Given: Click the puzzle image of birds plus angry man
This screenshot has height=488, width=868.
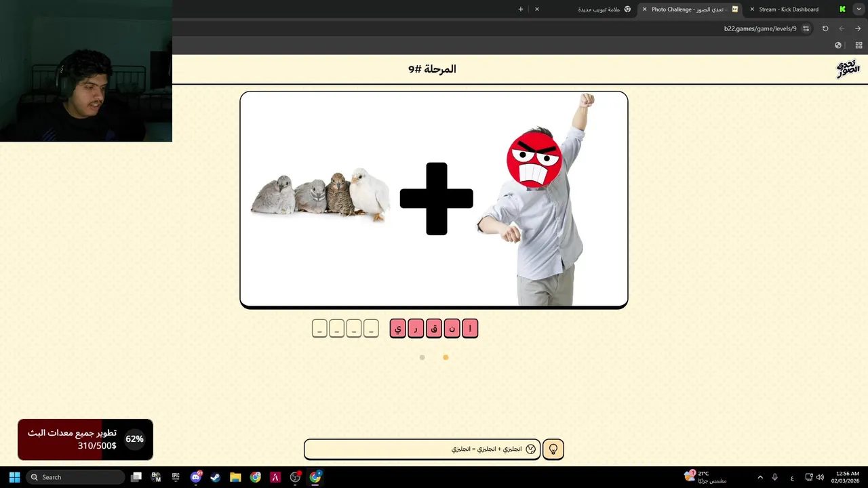Looking at the screenshot, I should (x=434, y=199).
